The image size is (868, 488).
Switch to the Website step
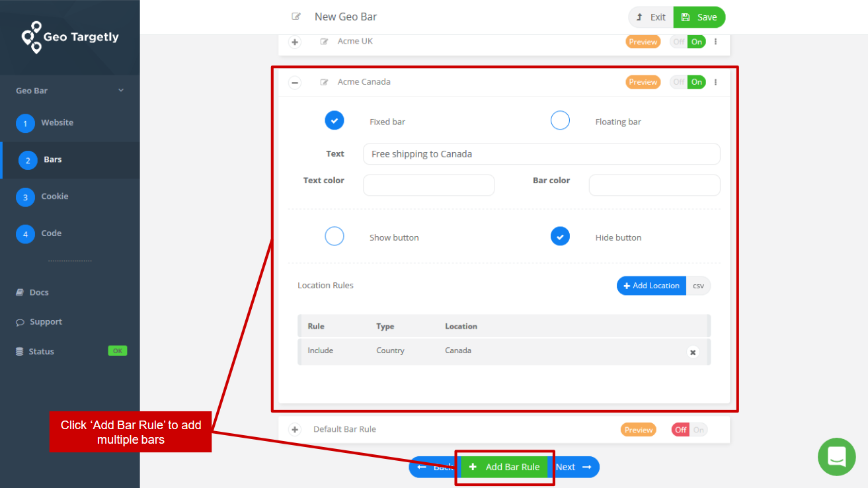(x=57, y=122)
